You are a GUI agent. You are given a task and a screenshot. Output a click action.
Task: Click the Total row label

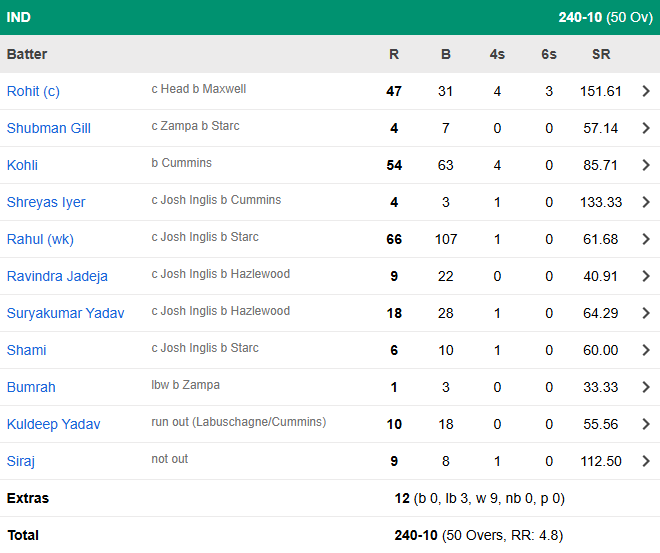(23, 535)
